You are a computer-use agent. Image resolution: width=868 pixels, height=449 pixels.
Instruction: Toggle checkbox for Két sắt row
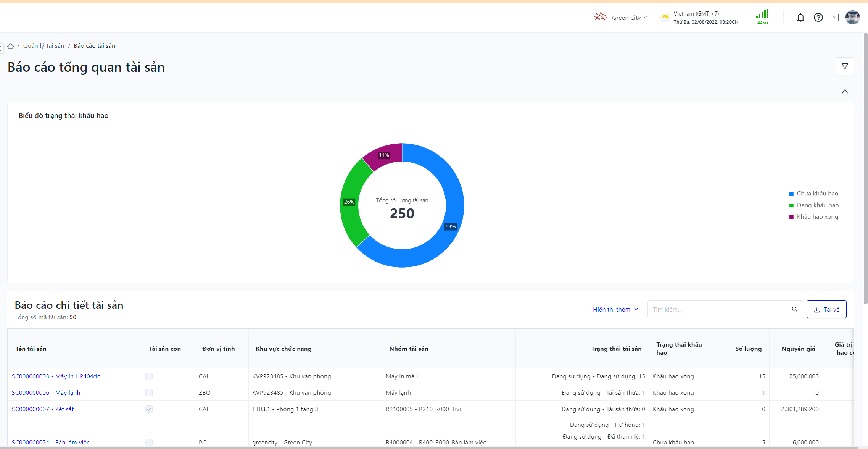(149, 409)
